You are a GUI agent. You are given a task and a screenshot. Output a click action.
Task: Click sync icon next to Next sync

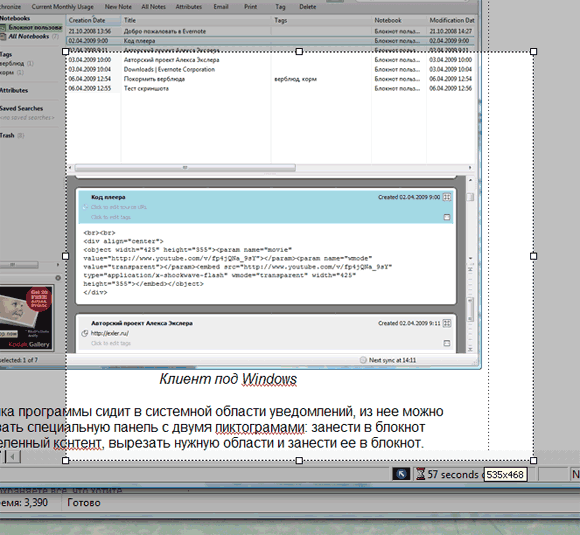coord(363,360)
